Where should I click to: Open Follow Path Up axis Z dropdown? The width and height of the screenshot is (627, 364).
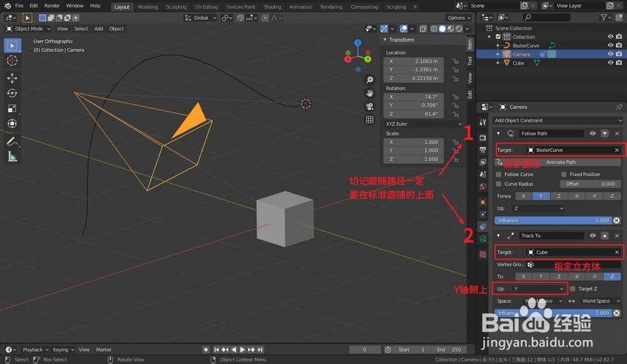(x=539, y=209)
